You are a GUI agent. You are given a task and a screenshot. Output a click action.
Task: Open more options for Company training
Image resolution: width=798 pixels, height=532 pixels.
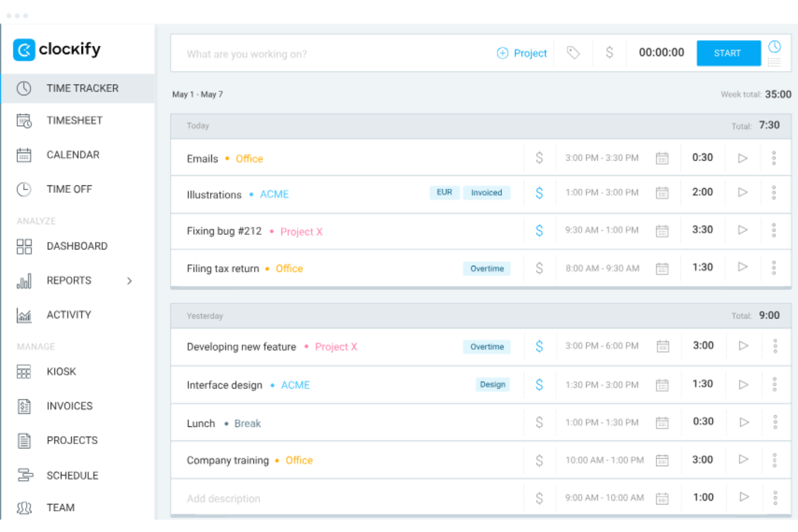tap(775, 460)
